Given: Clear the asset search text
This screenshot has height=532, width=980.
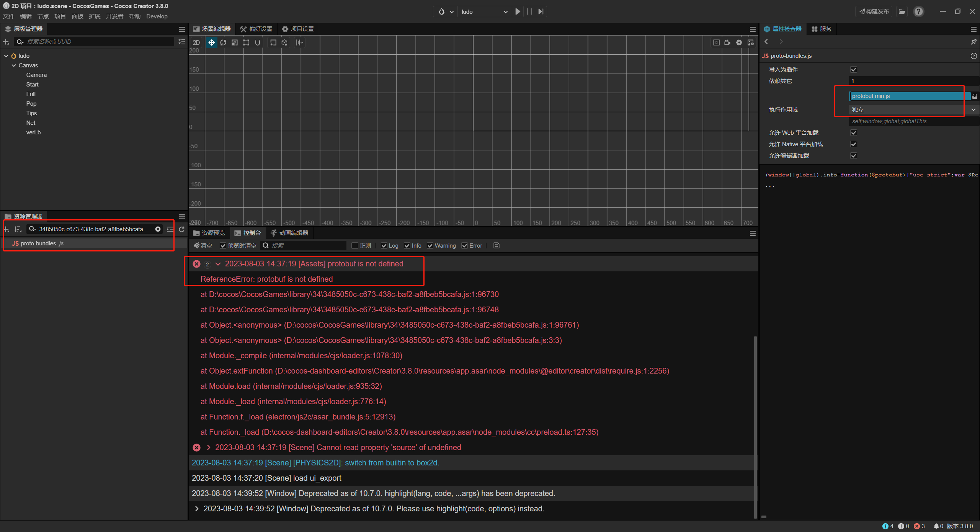Looking at the screenshot, I should (158, 229).
